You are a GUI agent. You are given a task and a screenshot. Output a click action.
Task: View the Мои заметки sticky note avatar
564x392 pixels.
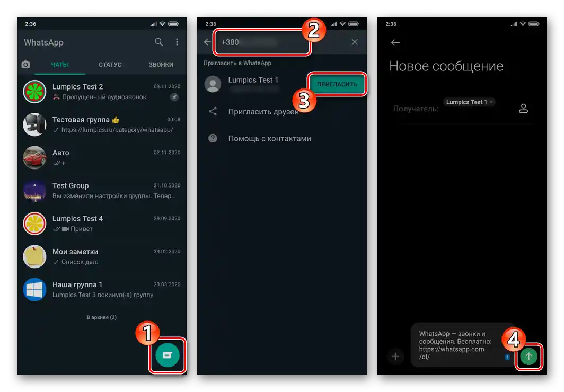(x=34, y=256)
